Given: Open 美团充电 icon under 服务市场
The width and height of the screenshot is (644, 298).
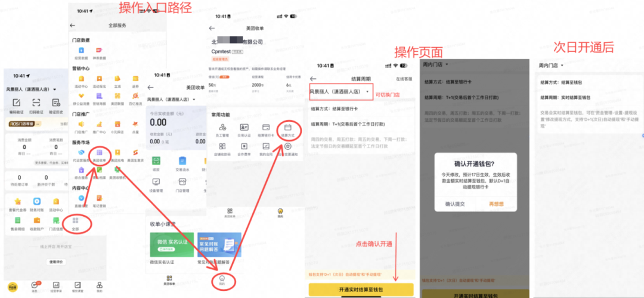Looking at the screenshot, I should click(117, 153).
